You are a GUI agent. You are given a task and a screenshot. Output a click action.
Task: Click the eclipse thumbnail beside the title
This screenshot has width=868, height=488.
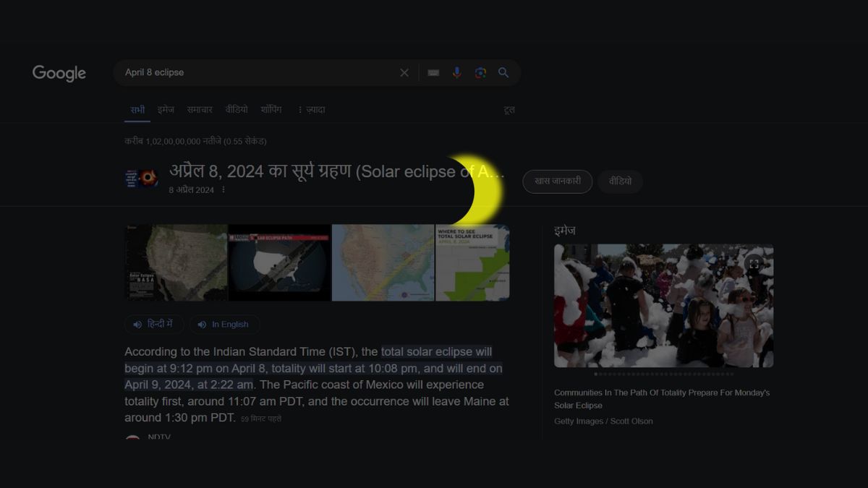click(x=141, y=179)
